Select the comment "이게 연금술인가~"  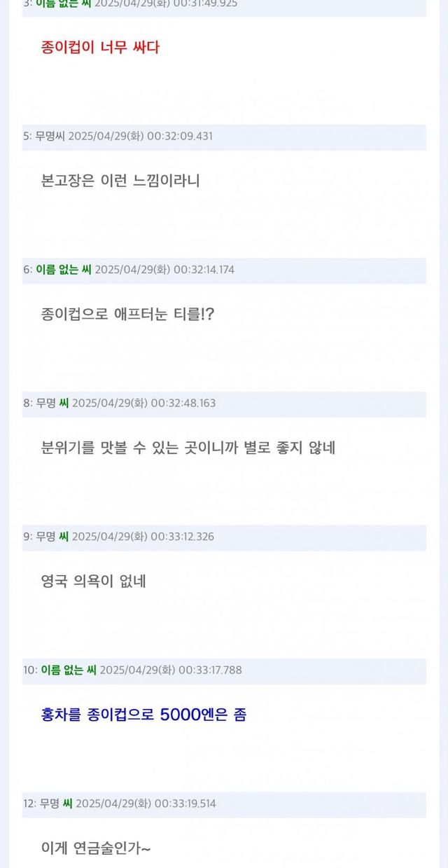[x=96, y=848]
